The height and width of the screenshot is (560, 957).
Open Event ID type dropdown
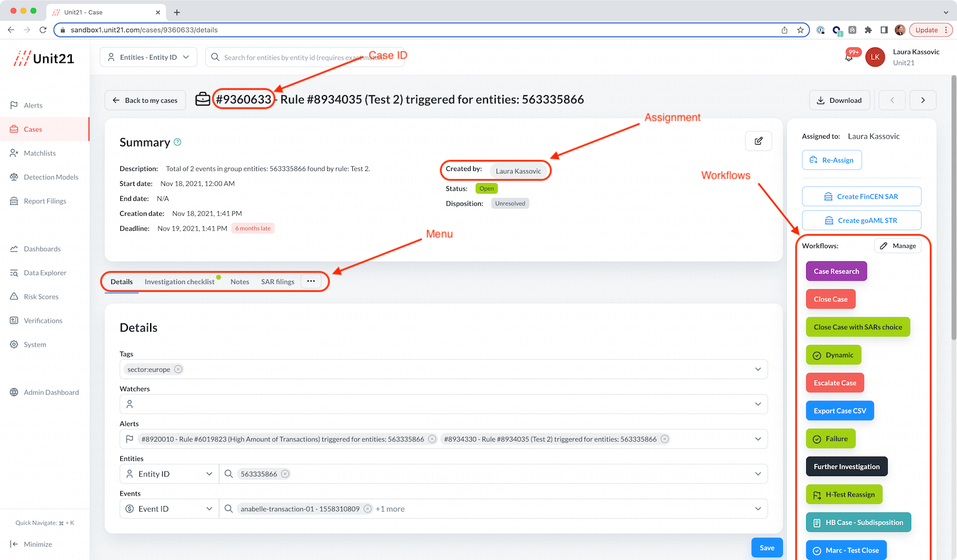coord(169,509)
